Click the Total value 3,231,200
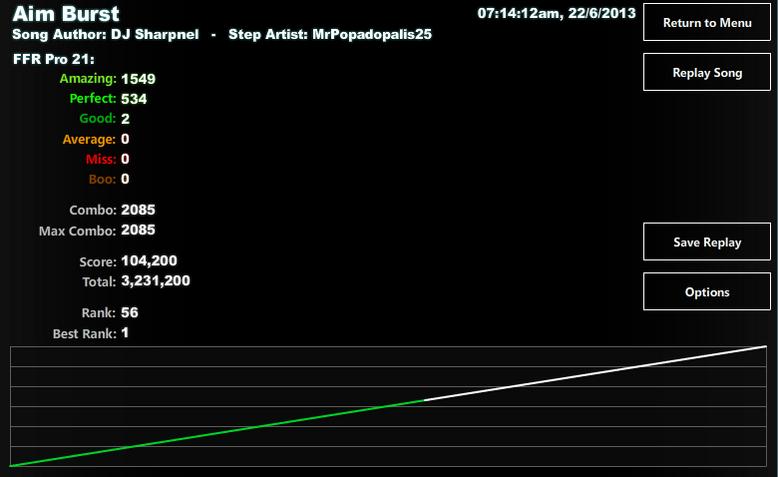The width and height of the screenshot is (778, 477). pos(155,280)
